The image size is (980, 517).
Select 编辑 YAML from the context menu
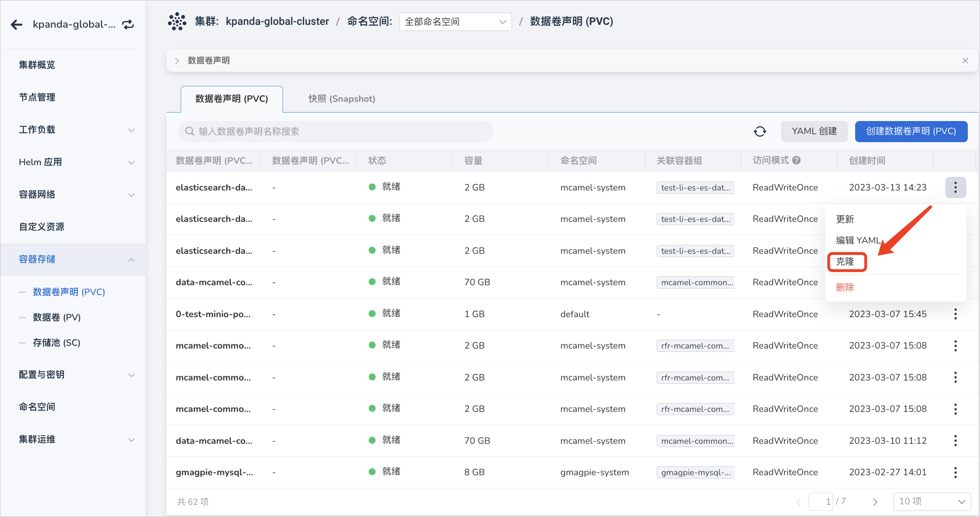(858, 240)
